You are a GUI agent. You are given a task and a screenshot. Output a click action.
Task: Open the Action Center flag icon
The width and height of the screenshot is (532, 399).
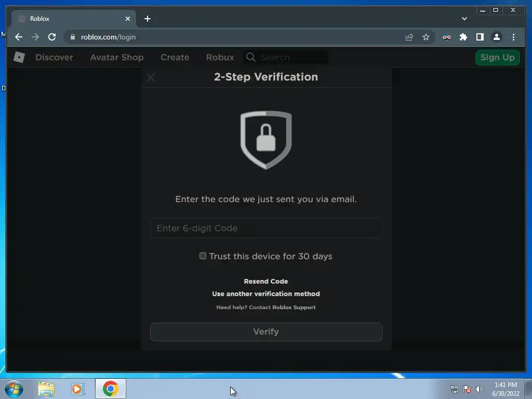tap(467, 389)
